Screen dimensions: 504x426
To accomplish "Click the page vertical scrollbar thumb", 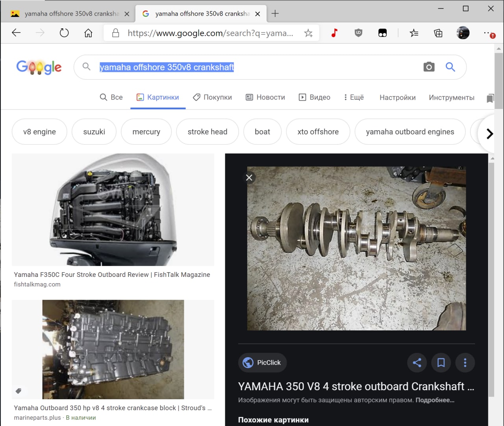I will click(498, 81).
